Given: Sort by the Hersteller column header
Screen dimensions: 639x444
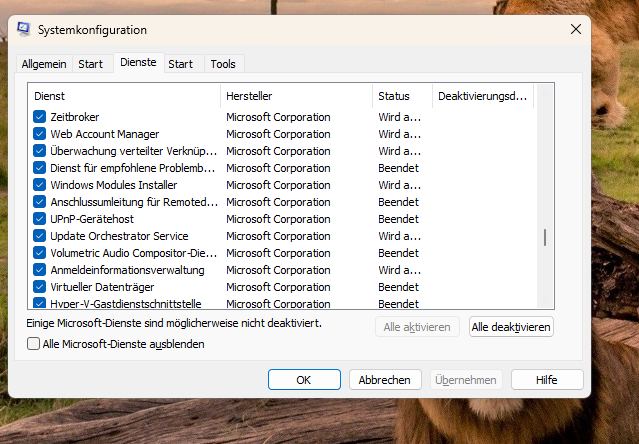Looking at the screenshot, I should tap(296, 96).
